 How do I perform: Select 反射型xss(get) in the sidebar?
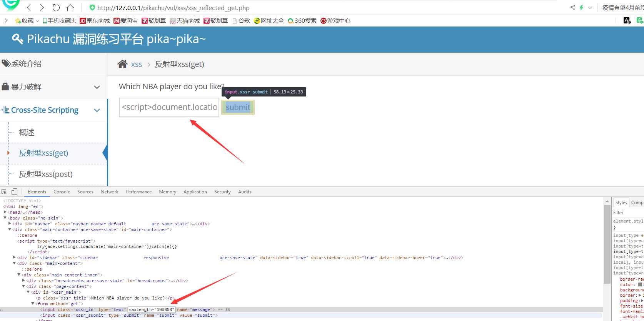click(43, 153)
